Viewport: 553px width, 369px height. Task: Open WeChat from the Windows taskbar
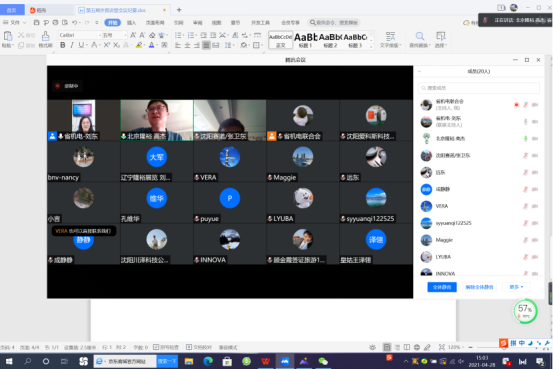pyautogui.click(x=323, y=361)
